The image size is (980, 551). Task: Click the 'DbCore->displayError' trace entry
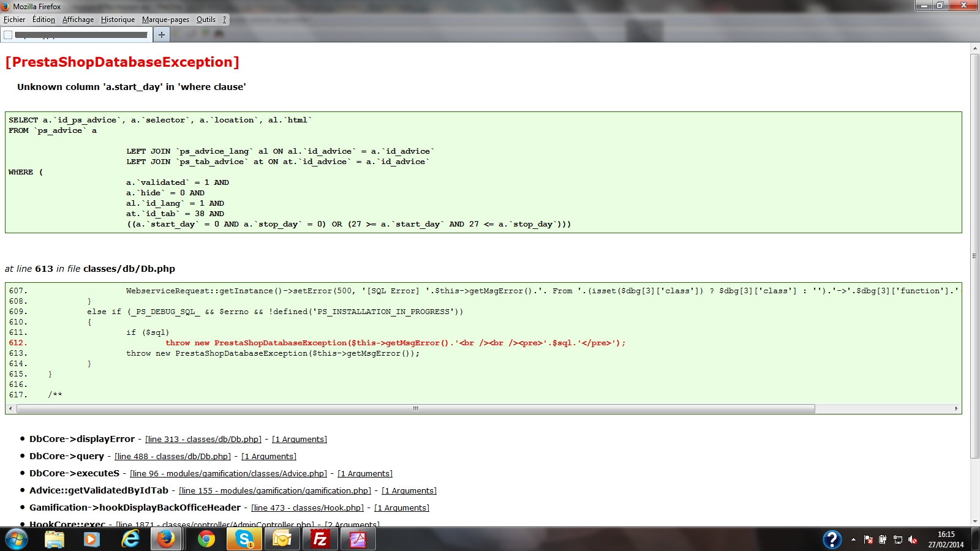click(x=82, y=439)
